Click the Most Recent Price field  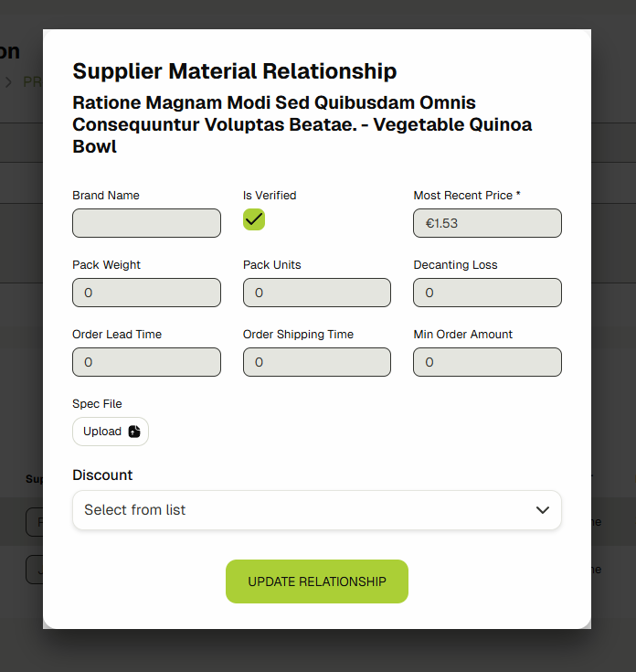(487, 223)
